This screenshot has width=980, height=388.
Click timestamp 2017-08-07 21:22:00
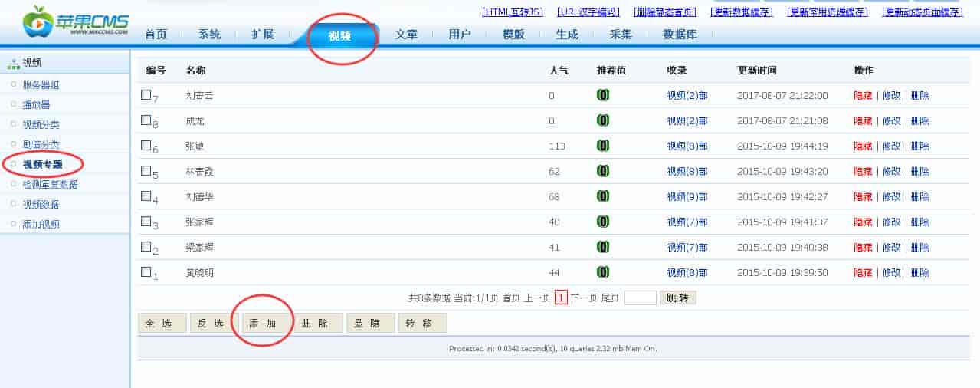pos(782,96)
